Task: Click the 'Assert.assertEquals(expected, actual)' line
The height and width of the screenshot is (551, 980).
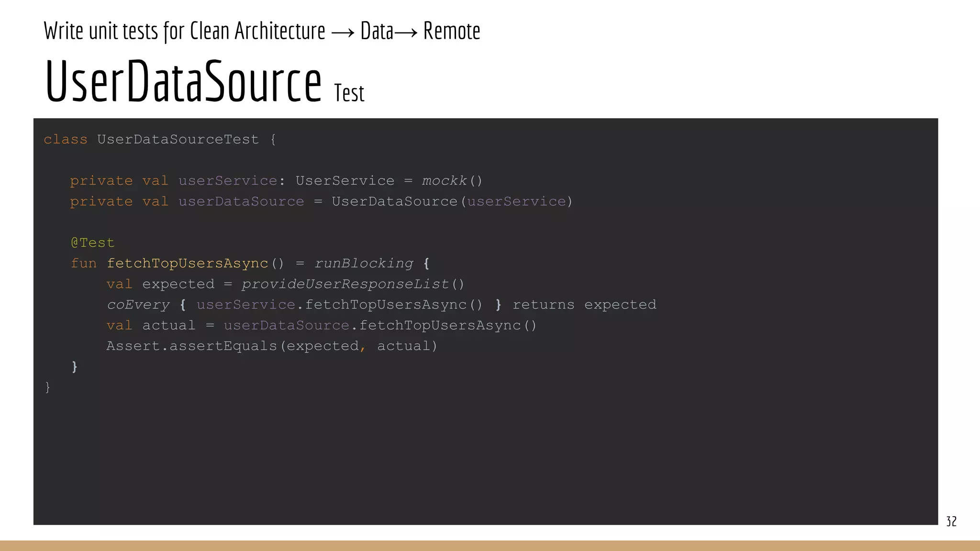Action: click(272, 346)
